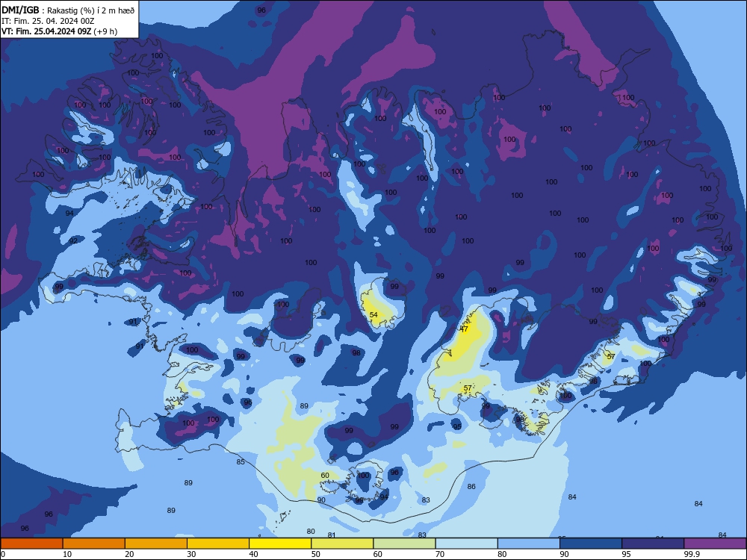Image resolution: width=747 pixels, height=560 pixels.
Task: Click the 40–50 bright yellow legend swatch
Action: point(280,544)
